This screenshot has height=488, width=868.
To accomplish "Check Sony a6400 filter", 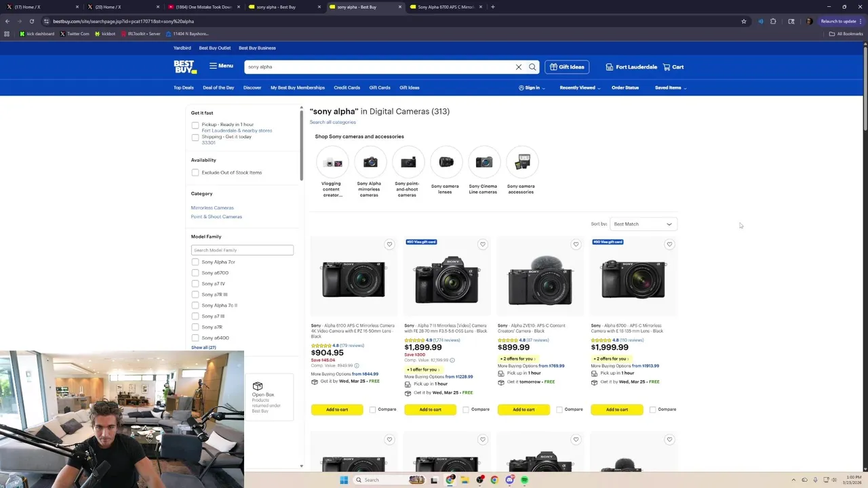I will [195, 338].
